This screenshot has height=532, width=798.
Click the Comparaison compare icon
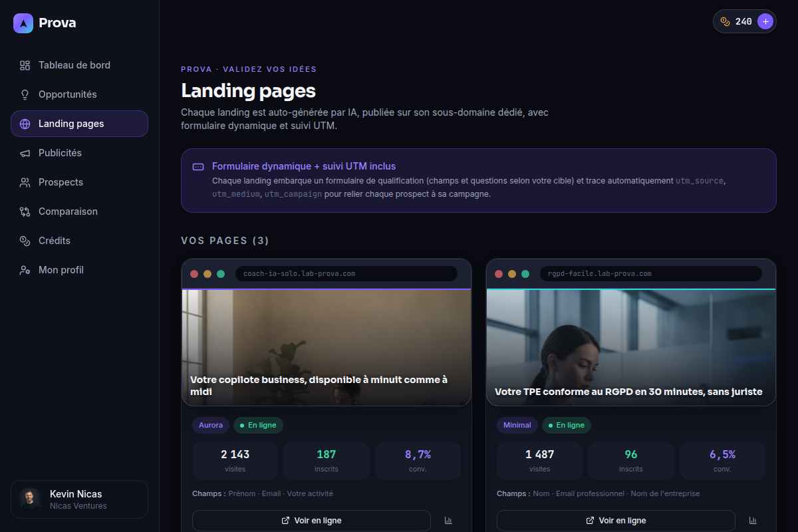(25, 211)
